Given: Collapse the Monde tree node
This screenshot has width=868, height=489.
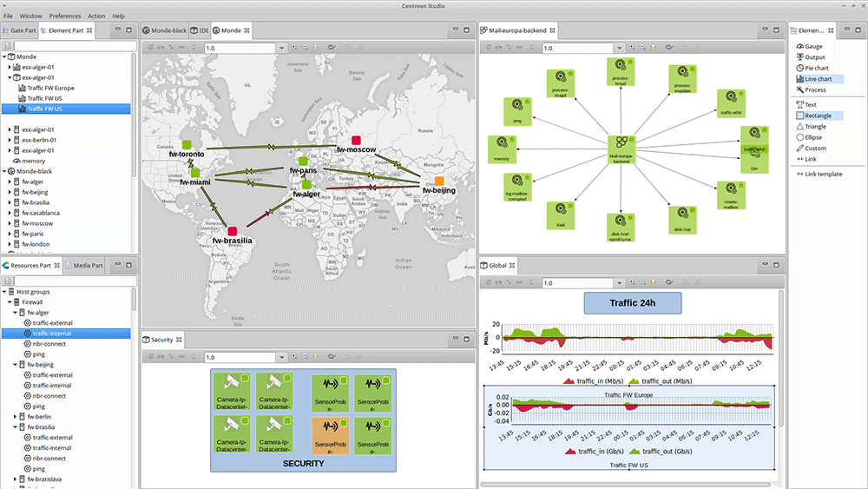Looking at the screenshot, I should [4, 56].
